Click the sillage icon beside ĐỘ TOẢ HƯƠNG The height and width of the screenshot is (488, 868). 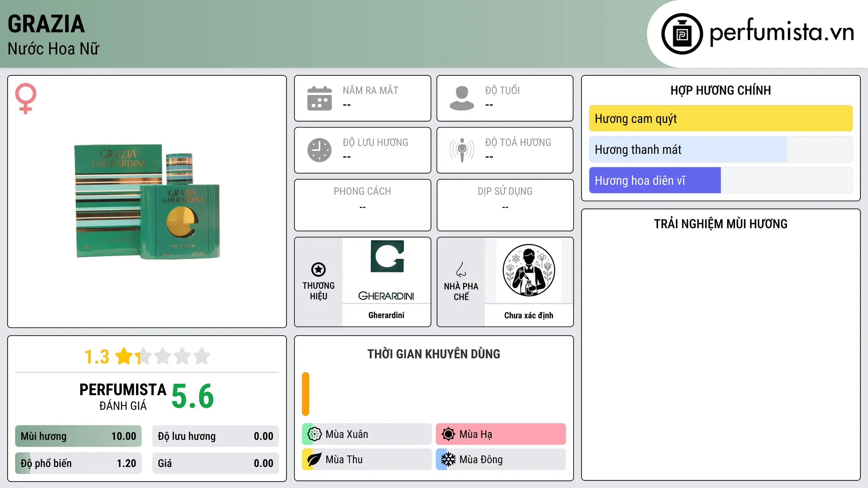pyautogui.click(x=462, y=150)
